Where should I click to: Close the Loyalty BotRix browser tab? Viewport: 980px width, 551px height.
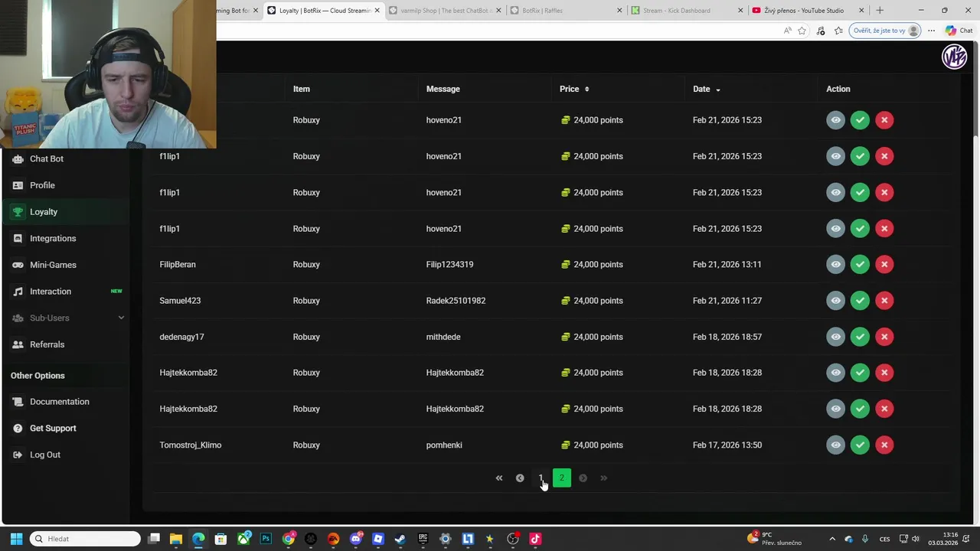(377, 11)
